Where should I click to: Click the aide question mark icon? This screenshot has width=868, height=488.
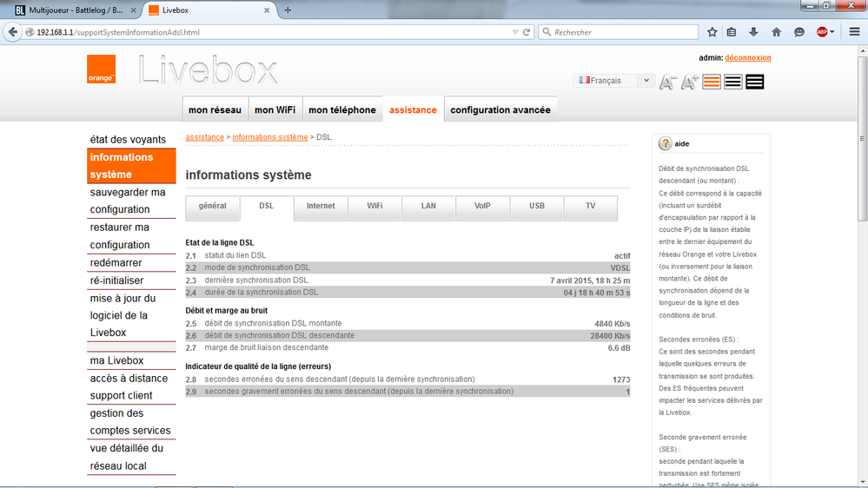[x=665, y=144]
